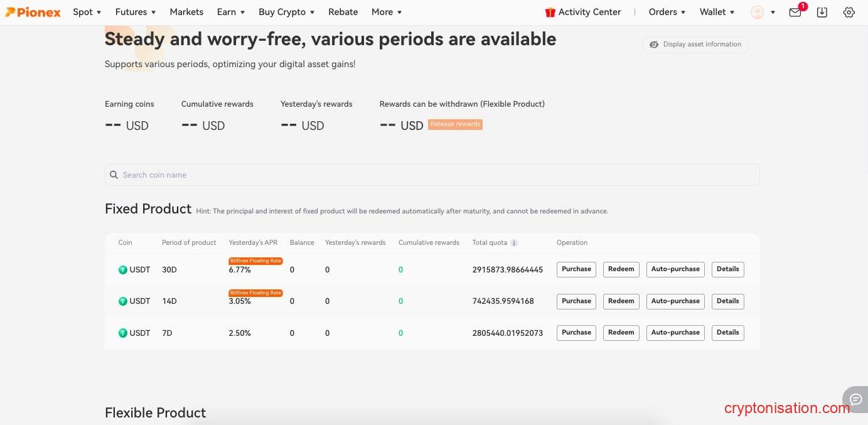Go to the Markets page
This screenshot has height=425, width=868.
(186, 12)
